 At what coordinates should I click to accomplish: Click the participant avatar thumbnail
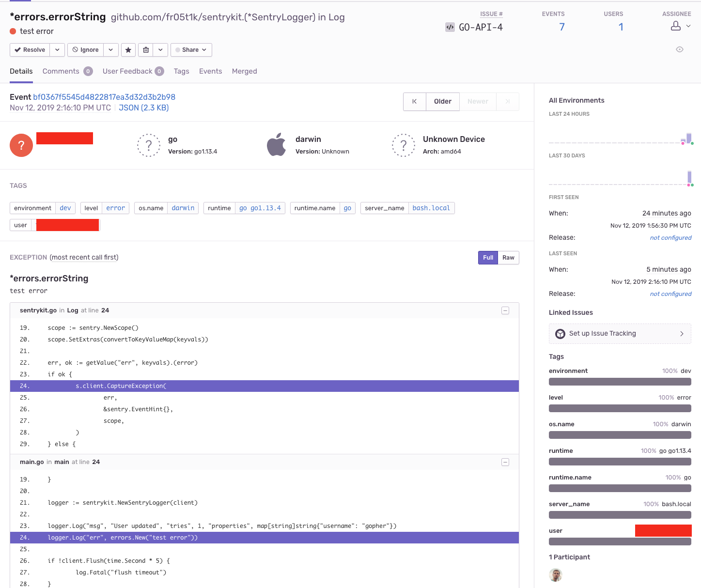point(556,575)
